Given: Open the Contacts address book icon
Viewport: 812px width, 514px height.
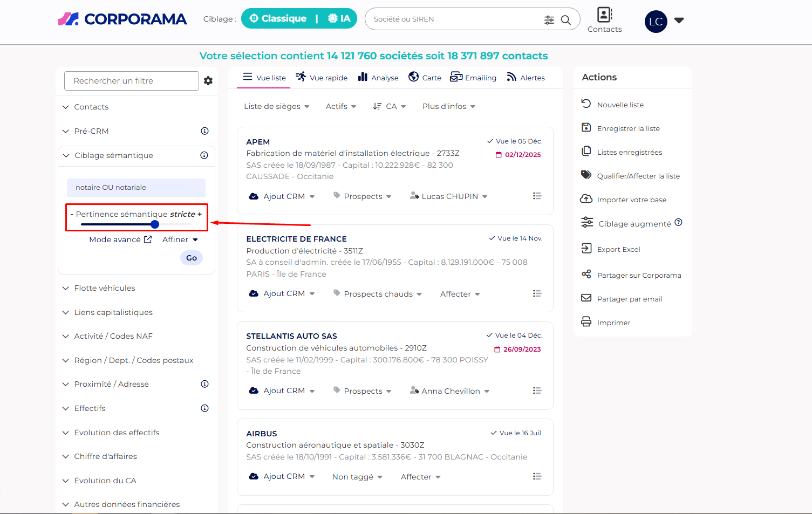Looking at the screenshot, I should [x=604, y=15].
